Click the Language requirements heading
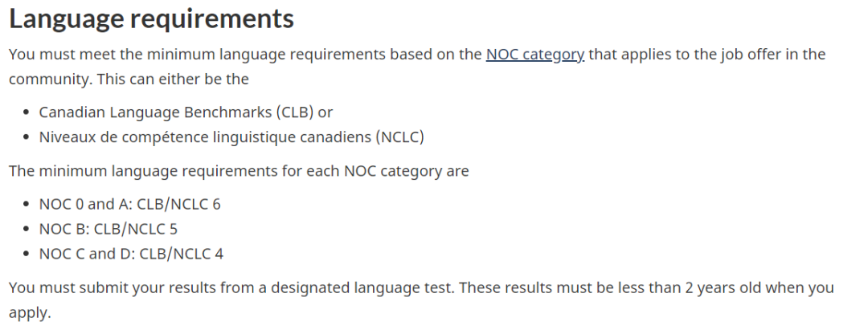868x326 pixels. [151, 18]
